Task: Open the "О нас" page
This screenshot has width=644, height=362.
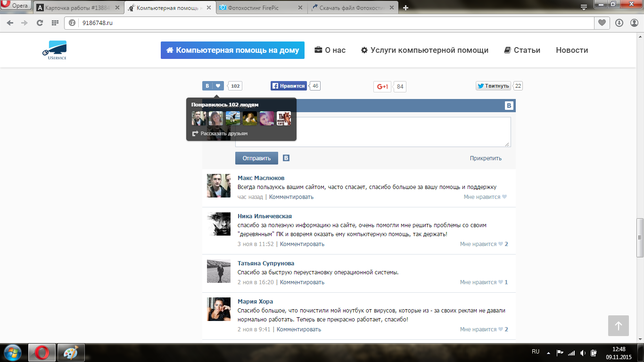Action: (330, 50)
